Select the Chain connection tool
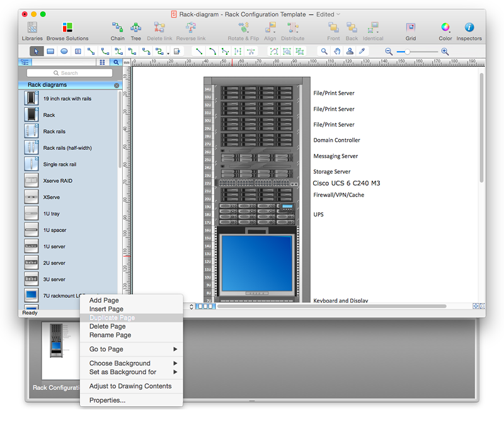 click(118, 28)
